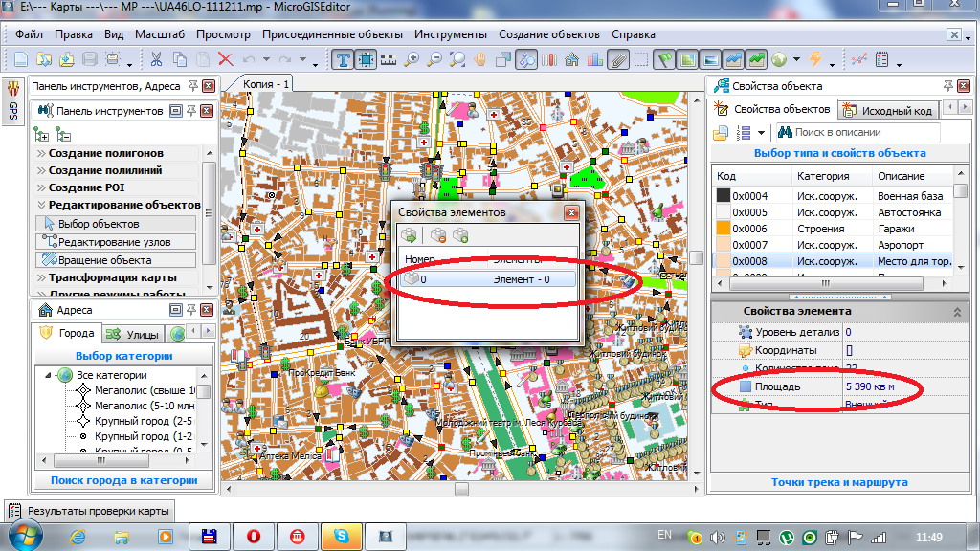Unpin the 'Свойства объекта' panel

point(950,86)
